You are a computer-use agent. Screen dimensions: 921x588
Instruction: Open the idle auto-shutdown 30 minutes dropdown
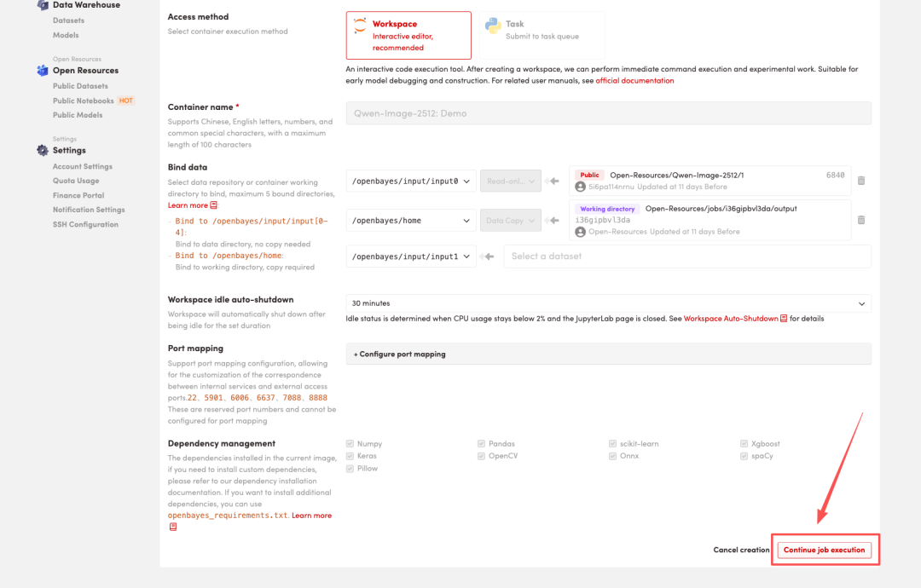click(x=608, y=303)
